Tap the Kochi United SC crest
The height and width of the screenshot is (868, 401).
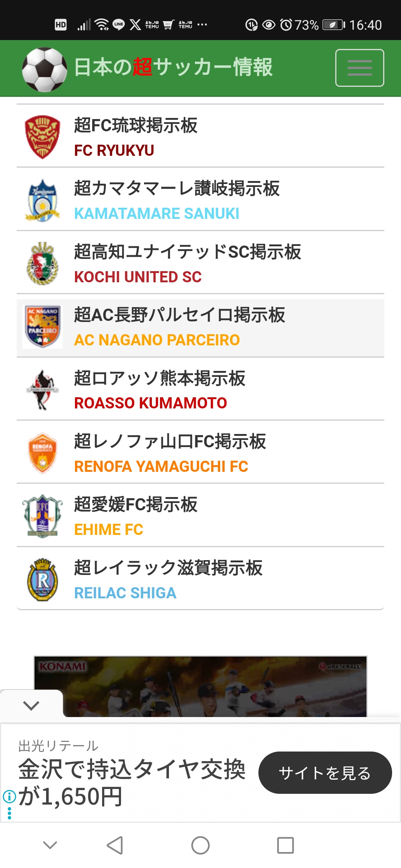click(42, 263)
